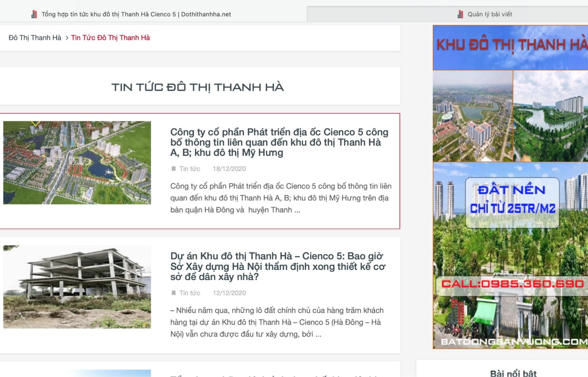Select the 18/12/2020 date text
The height and width of the screenshot is (377, 588).
pos(229,169)
